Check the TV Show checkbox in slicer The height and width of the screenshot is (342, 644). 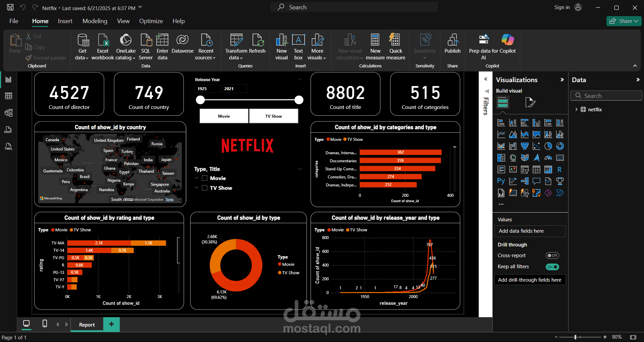[205, 188]
